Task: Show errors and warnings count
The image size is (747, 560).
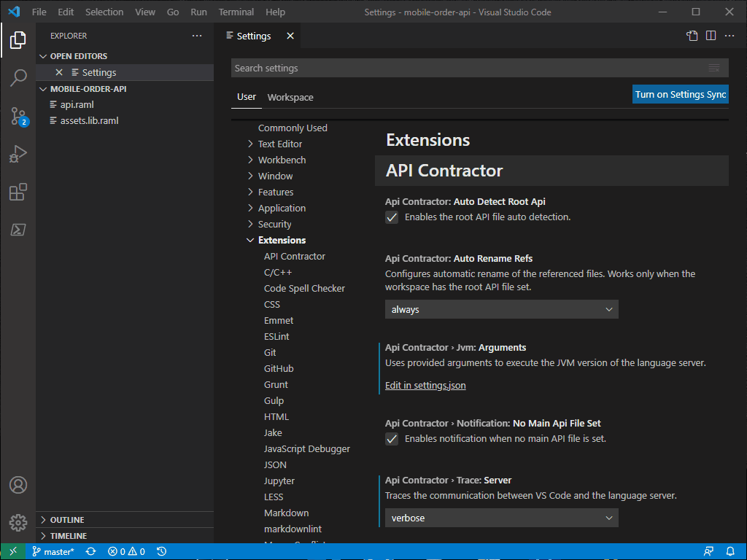Action: [126, 551]
